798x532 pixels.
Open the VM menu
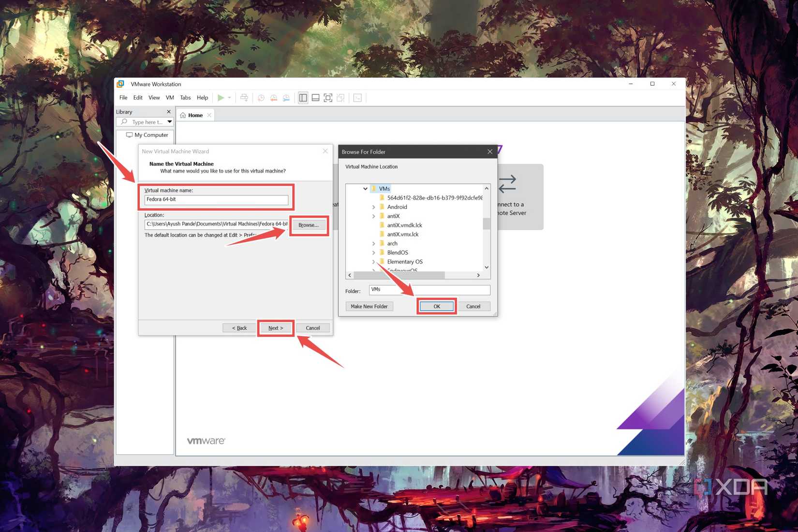pos(170,98)
